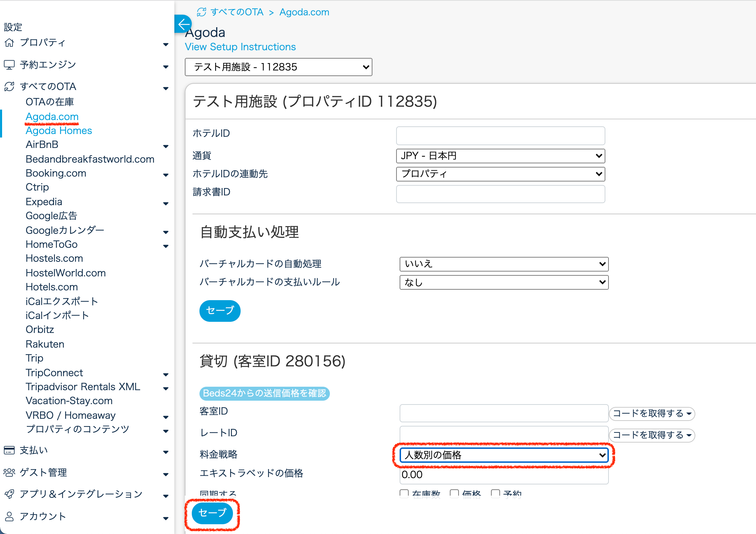Click the sync icon beside すべてのOTA in sidebar
Screen dimensions: 756x534
click(x=9, y=87)
